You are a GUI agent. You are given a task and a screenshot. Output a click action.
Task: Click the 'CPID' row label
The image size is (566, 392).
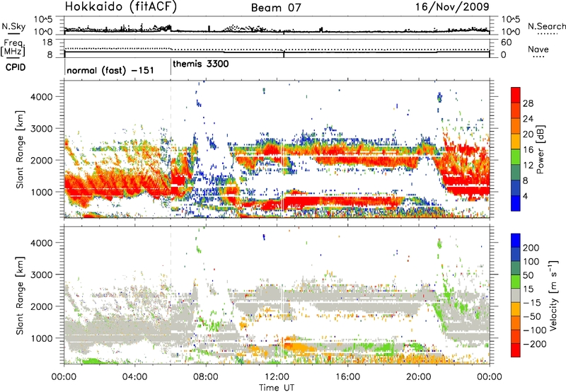coord(16,67)
